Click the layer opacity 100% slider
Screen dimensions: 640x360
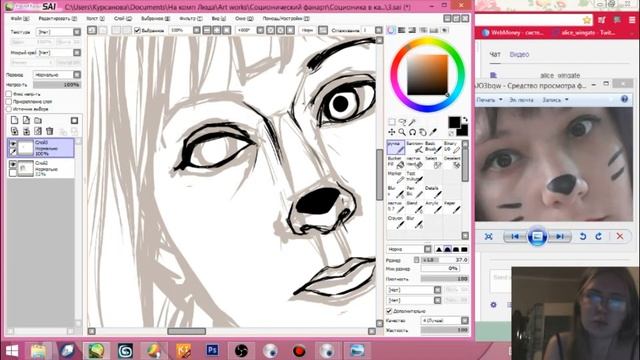coord(57,84)
